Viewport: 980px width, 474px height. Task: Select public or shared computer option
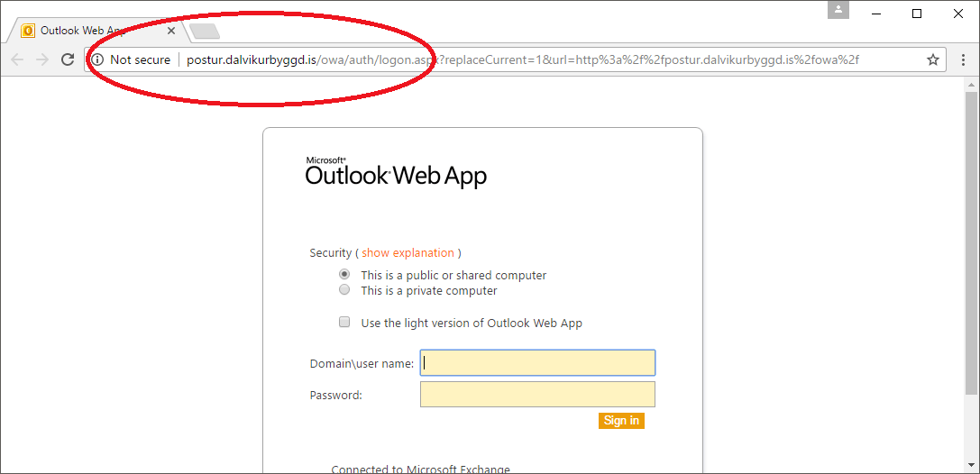[x=343, y=274]
